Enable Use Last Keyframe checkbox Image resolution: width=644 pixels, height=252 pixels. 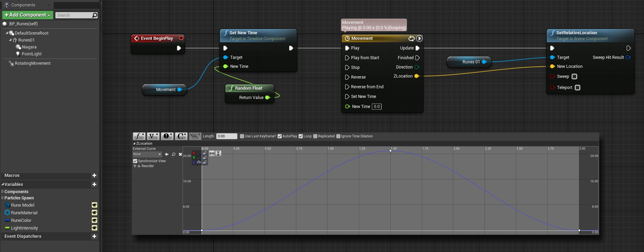pyautogui.click(x=242, y=136)
